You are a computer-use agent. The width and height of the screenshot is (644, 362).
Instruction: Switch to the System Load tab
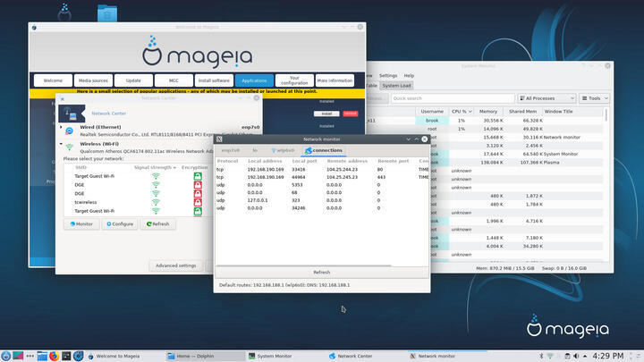[x=396, y=86]
